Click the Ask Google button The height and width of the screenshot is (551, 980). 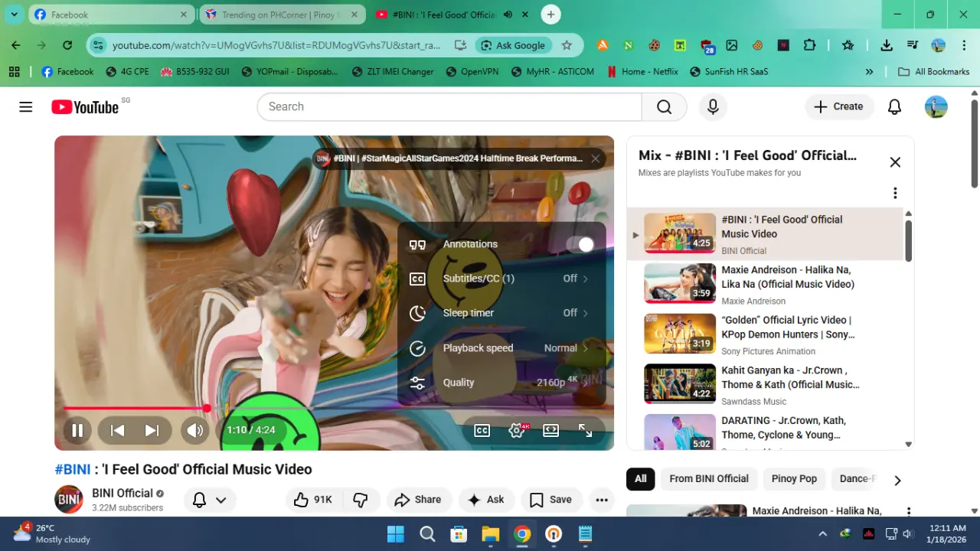(x=512, y=45)
